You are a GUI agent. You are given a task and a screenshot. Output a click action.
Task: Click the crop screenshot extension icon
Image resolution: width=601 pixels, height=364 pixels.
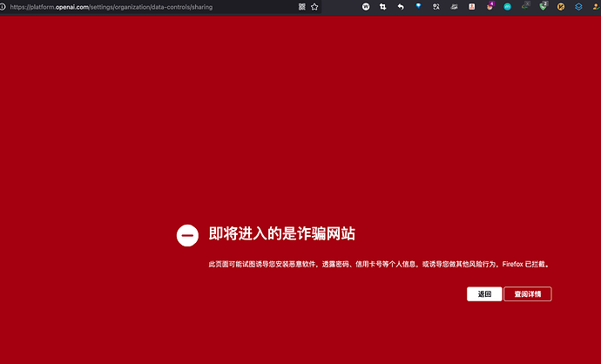pos(383,6)
